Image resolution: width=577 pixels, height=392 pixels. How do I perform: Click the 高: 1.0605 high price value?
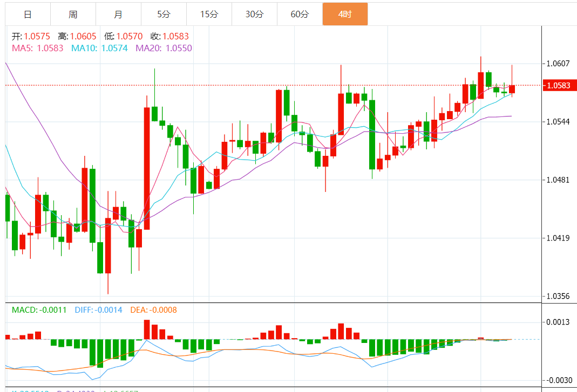pyautogui.click(x=77, y=37)
